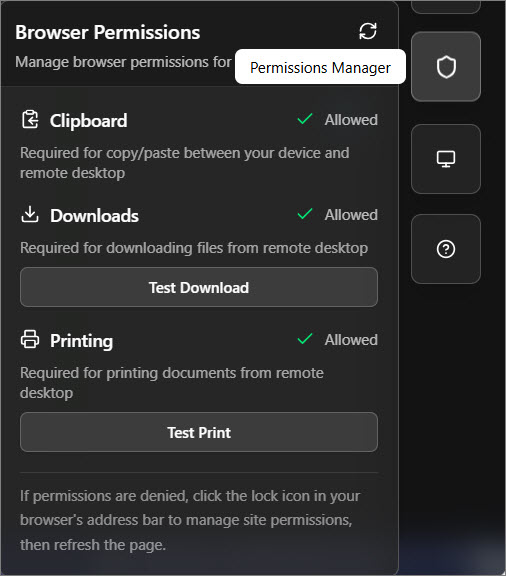Click Allowed status for Downloads
The height and width of the screenshot is (576, 506).
(x=351, y=215)
